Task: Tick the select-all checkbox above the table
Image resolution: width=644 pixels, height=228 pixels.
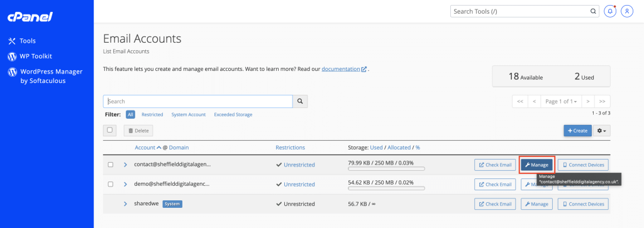Action: tap(109, 130)
